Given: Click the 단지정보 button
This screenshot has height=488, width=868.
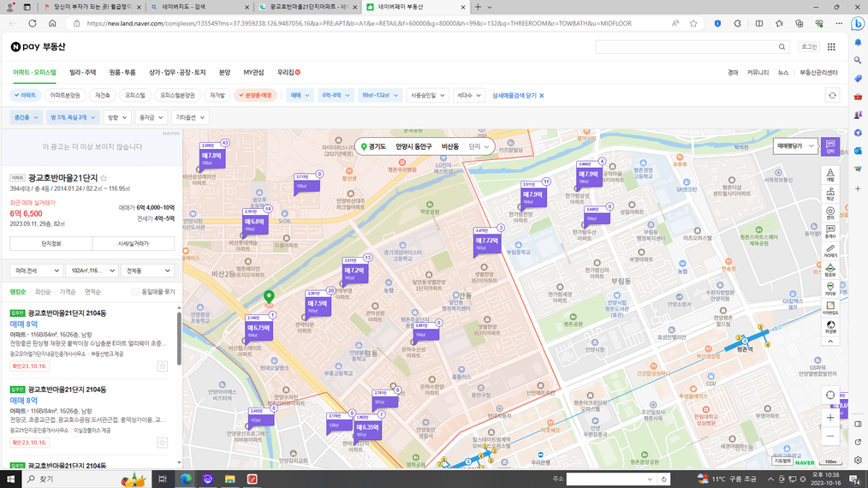Looking at the screenshot, I should tap(51, 244).
